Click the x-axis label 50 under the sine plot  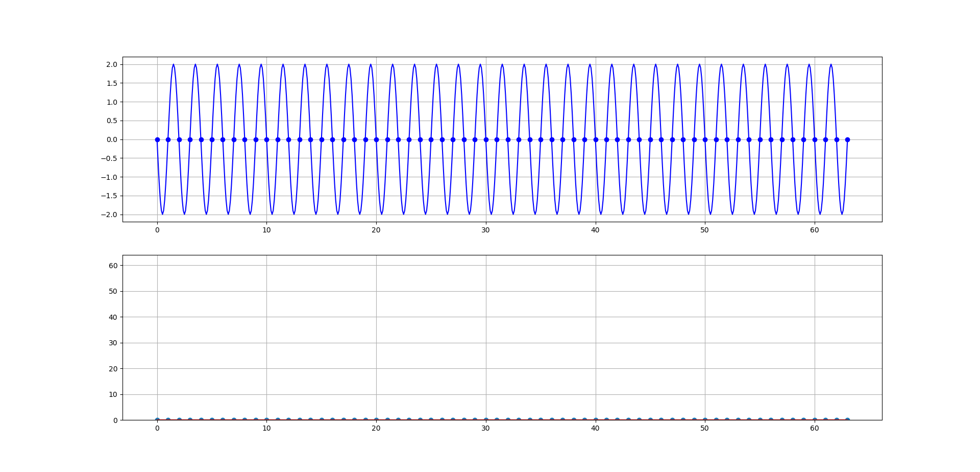[x=705, y=230]
